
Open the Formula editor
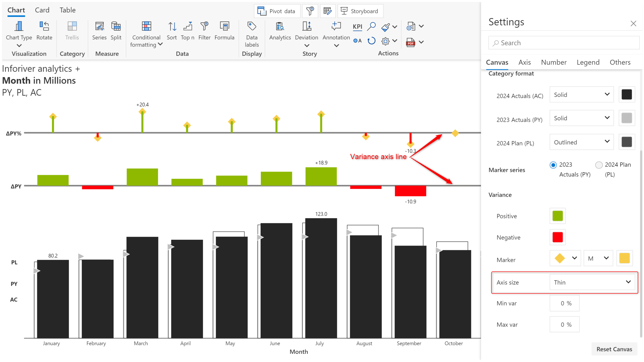(224, 30)
